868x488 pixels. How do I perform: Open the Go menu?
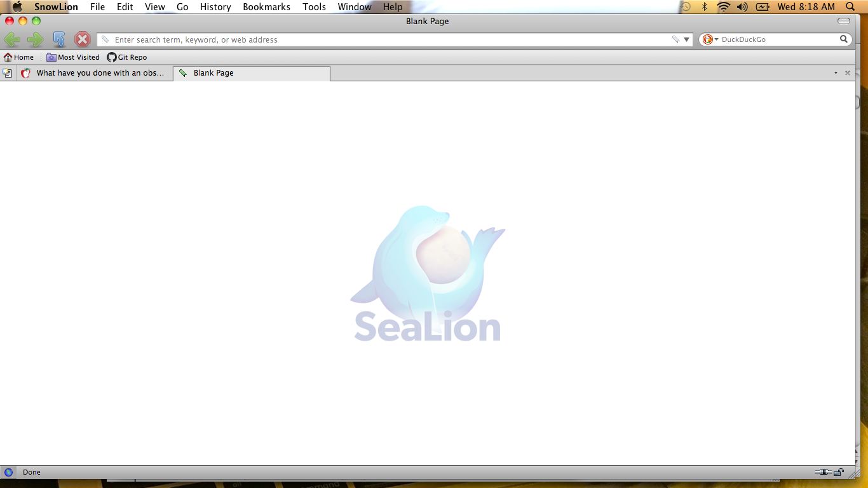click(x=182, y=7)
